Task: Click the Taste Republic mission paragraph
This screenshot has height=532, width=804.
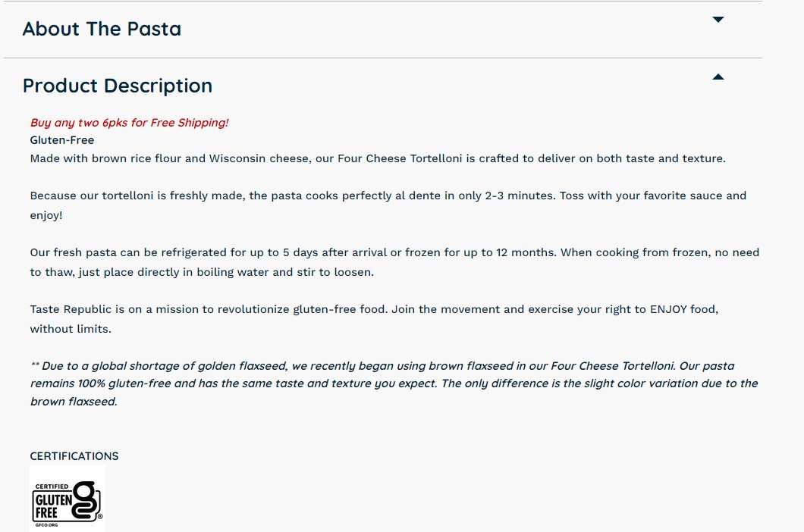Action: point(374,319)
